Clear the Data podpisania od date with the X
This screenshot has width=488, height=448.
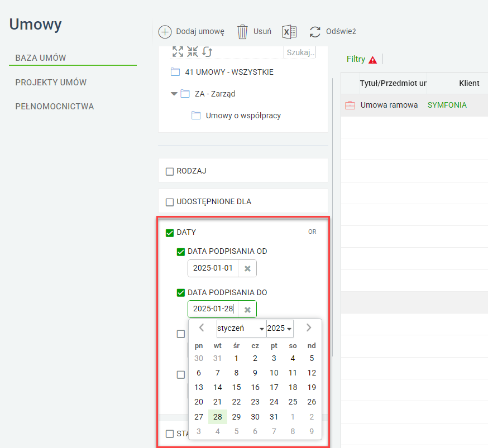(x=247, y=268)
